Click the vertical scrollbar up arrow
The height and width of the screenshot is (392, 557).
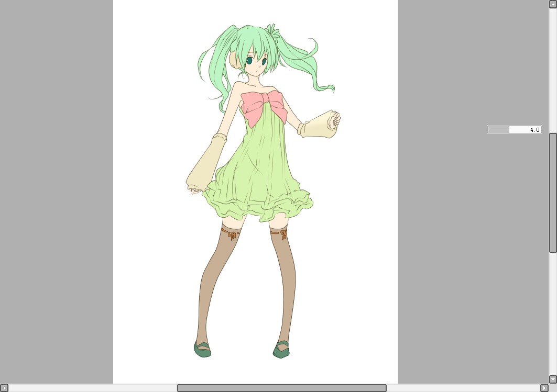(x=553, y=4)
